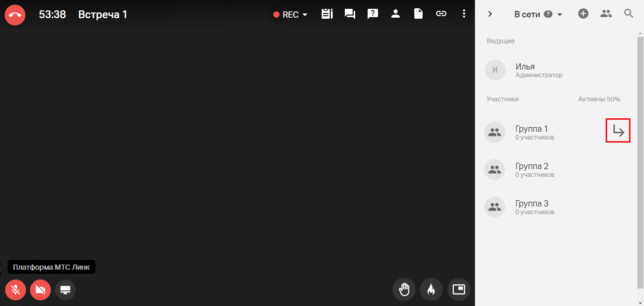Open the participants person icon
This screenshot has width=644, height=306.
396,14
